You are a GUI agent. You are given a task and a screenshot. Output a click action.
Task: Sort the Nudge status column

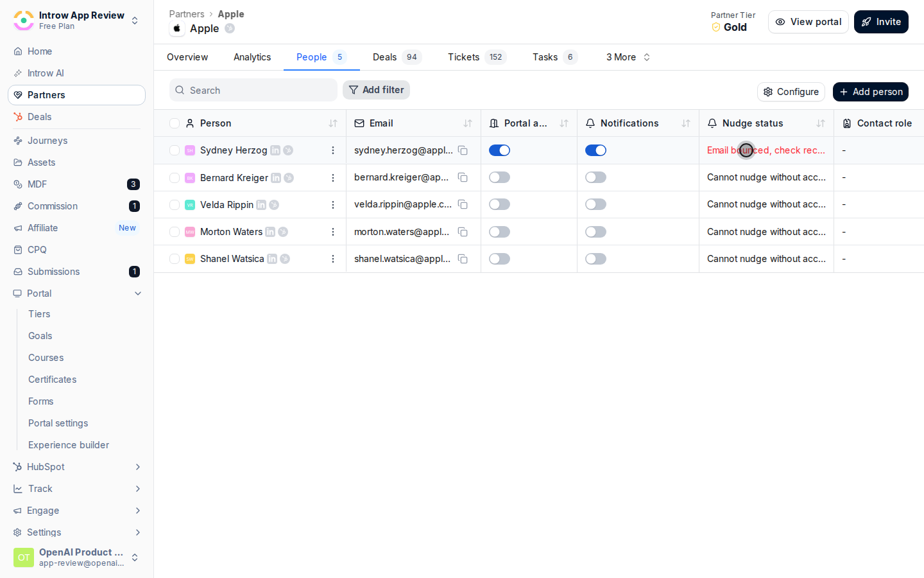pos(821,123)
